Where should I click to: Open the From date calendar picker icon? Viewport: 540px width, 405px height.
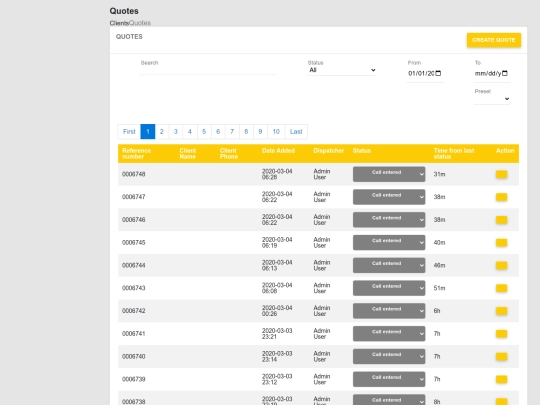click(438, 73)
